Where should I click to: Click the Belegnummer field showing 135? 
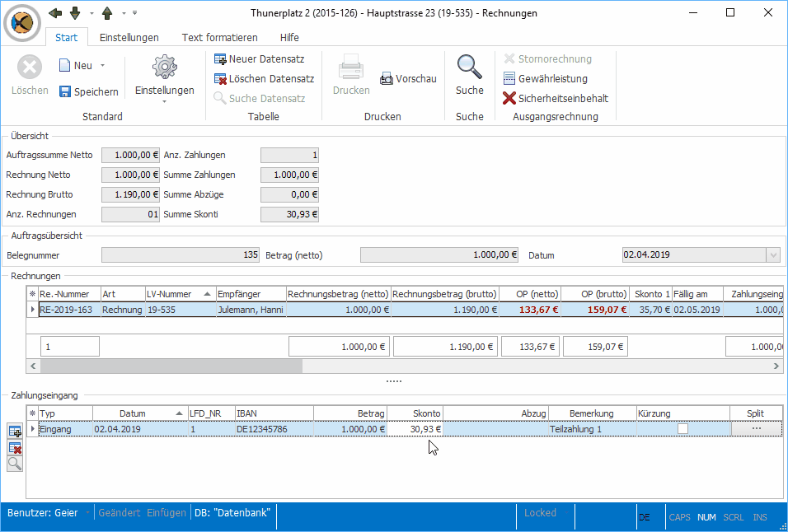(x=181, y=255)
